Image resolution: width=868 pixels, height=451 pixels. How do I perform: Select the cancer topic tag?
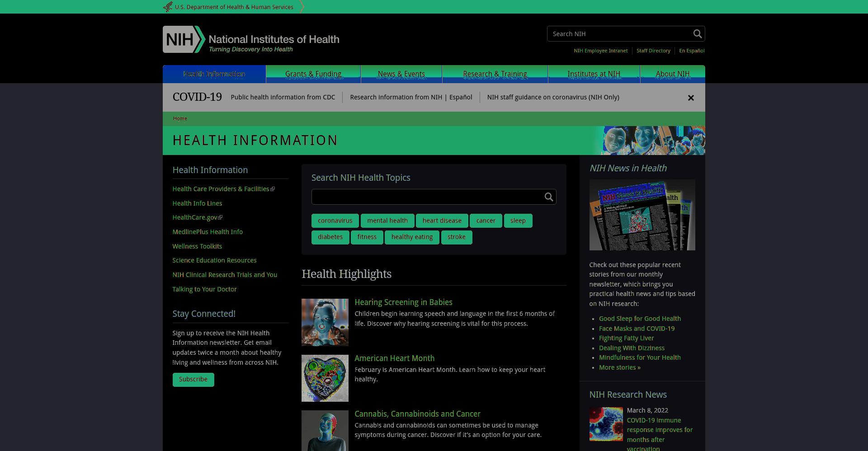tap(486, 221)
